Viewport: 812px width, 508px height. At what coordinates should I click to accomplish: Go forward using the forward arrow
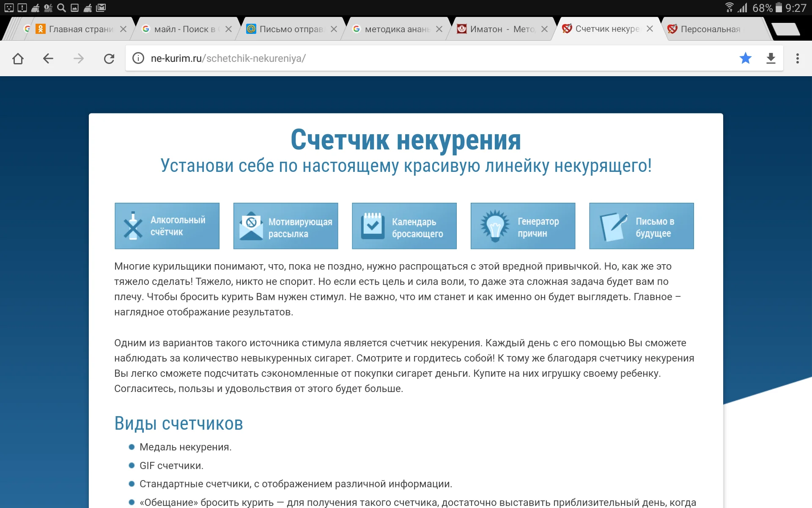79,58
